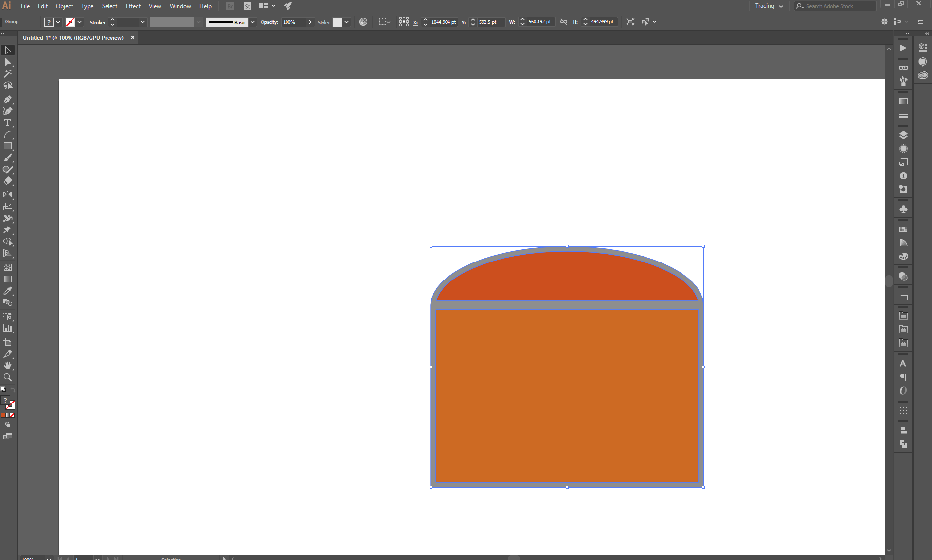The width and height of the screenshot is (932, 560).
Task: Select the Magic Wand tool
Action: tap(8, 74)
